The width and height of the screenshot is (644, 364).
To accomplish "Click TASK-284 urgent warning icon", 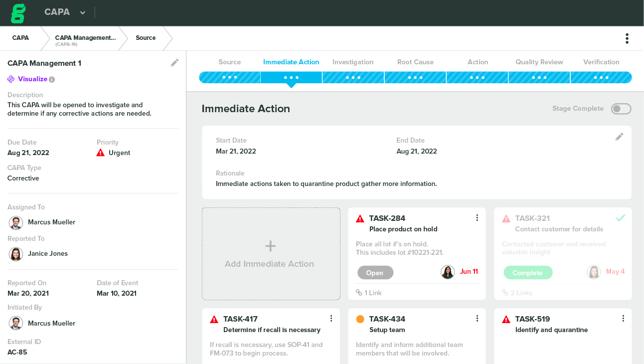I will (x=360, y=218).
